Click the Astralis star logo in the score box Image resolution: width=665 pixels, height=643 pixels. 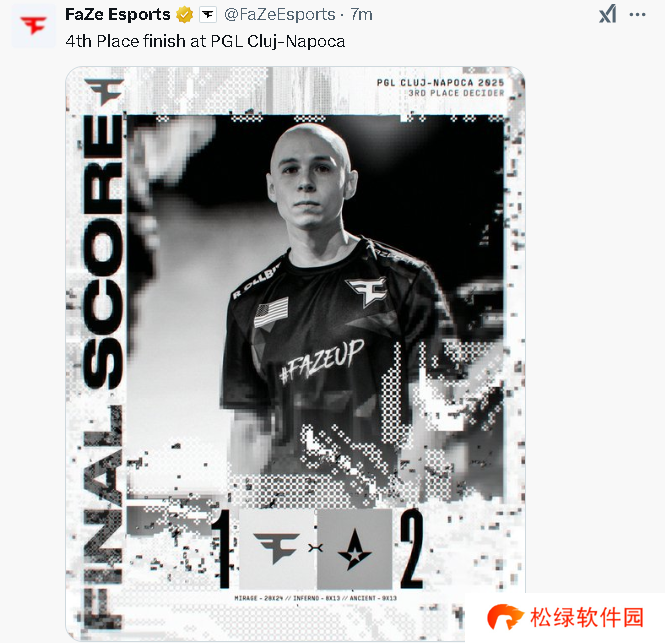[354, 549]
